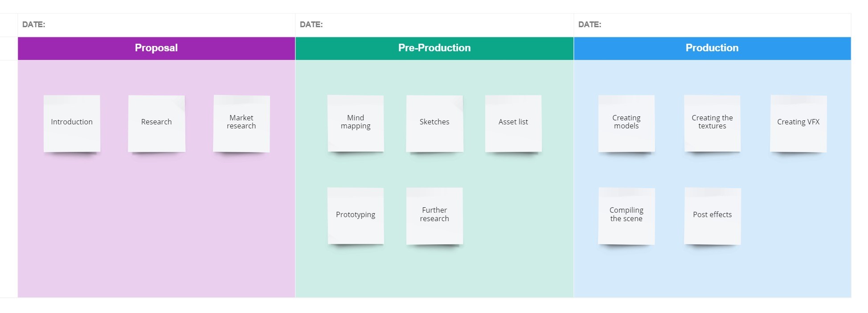Click the purple Proposal column header
Screen dimensions: 868x313
pos(156,48)
